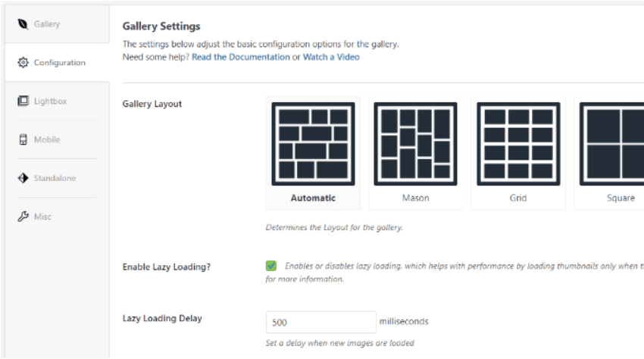
Task: Open the Read the Documentation link
Action: [241, 57]
